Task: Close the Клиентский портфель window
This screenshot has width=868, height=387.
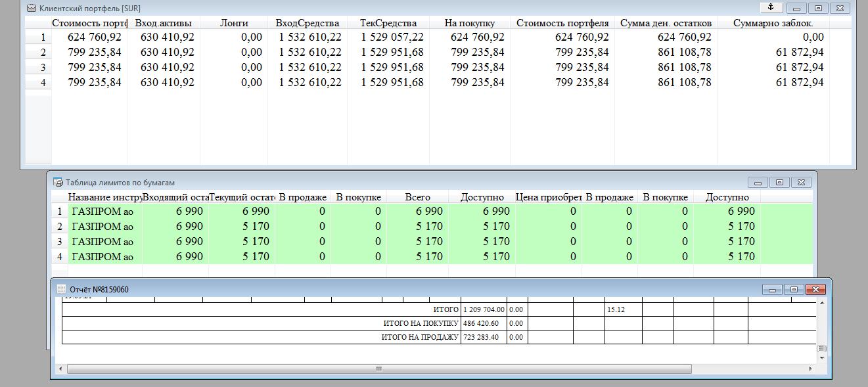Action: (839, 9)
